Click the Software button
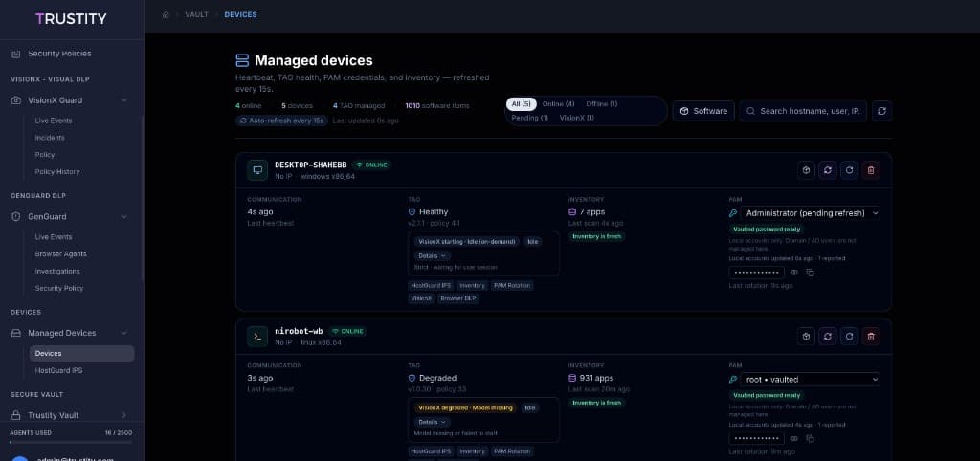This screenshot has width=980, height=461. tap(703, 111)
